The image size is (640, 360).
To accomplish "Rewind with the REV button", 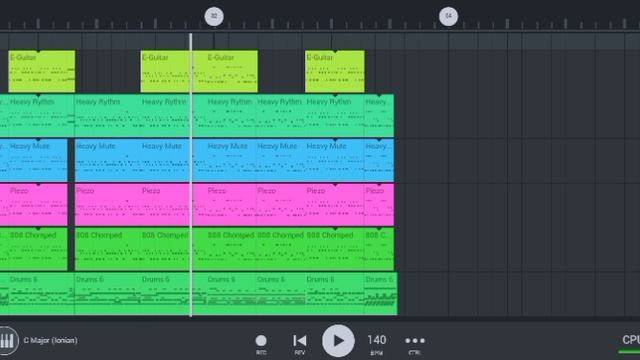I will [x=300, y=344].
